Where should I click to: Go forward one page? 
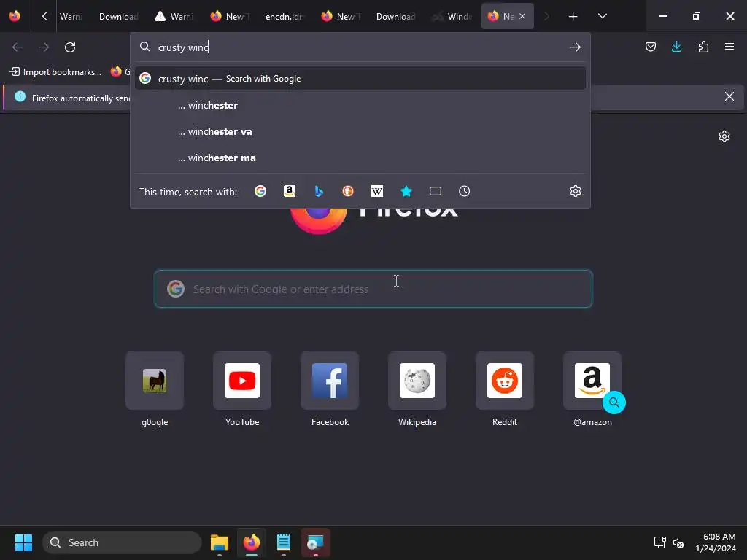click(44, 47)
